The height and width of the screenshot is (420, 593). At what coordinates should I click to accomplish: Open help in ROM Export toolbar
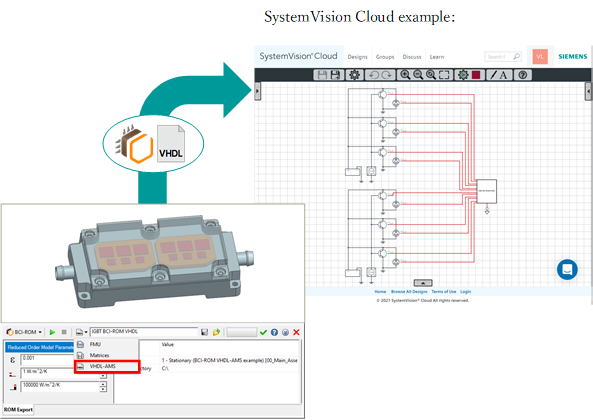274,332
